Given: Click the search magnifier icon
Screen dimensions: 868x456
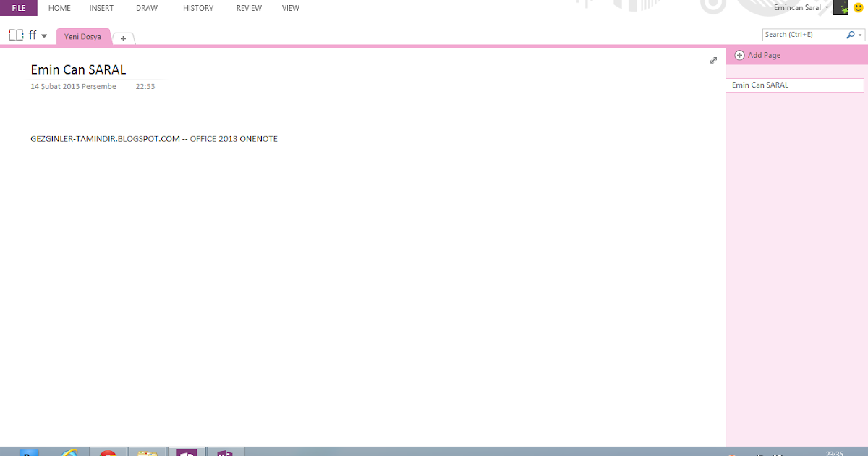Looking at the screenshot, I should 851,34.
